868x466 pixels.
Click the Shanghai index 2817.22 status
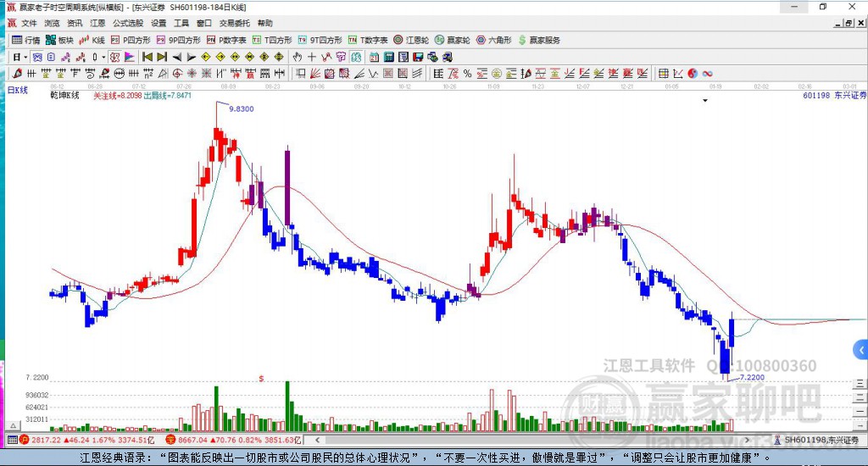point(88,440)
